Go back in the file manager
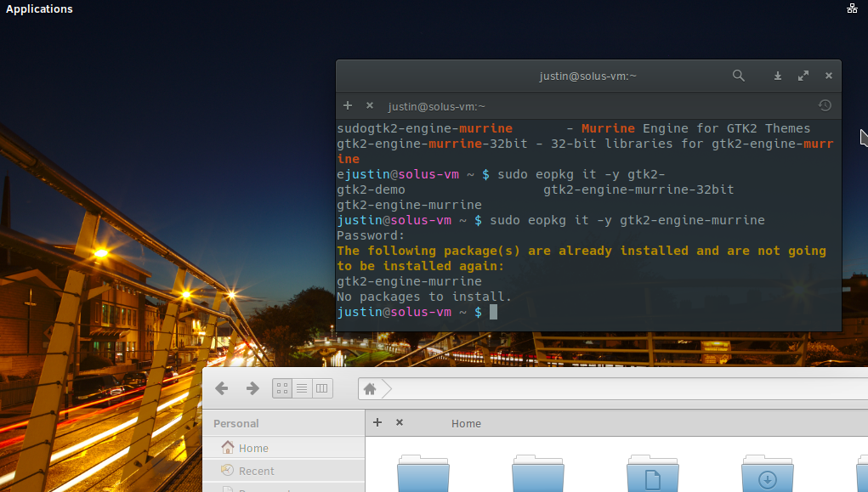This screenshot has width=868, height=492. click(221, 388)
